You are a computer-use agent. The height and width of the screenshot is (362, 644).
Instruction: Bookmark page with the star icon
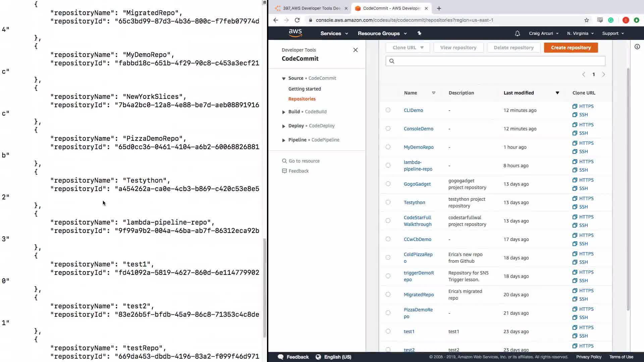(587, 20)
